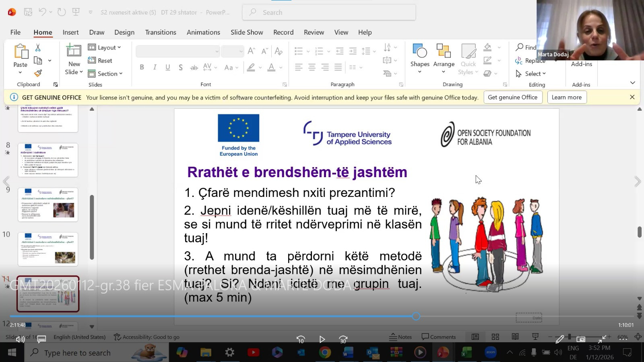This screenshot has height=362, width=644.
Task: Go to the Slide Show tab
Action: tap(247, 32)
